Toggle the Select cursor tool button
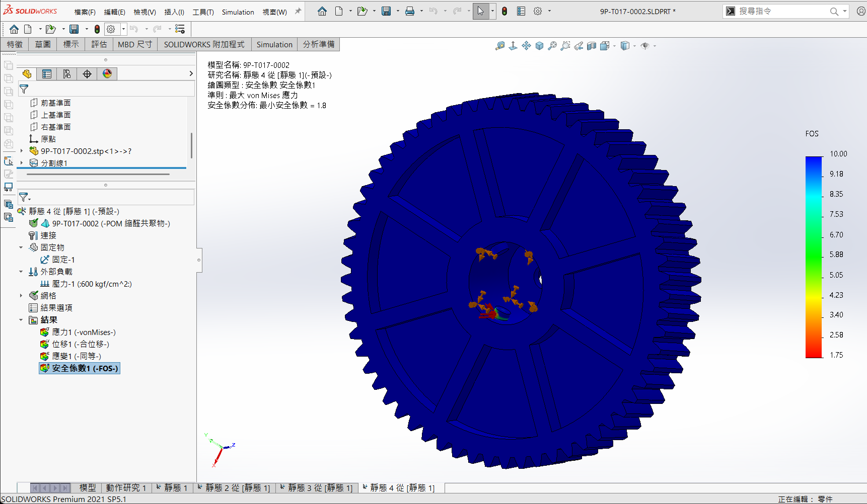 point(480,11)
